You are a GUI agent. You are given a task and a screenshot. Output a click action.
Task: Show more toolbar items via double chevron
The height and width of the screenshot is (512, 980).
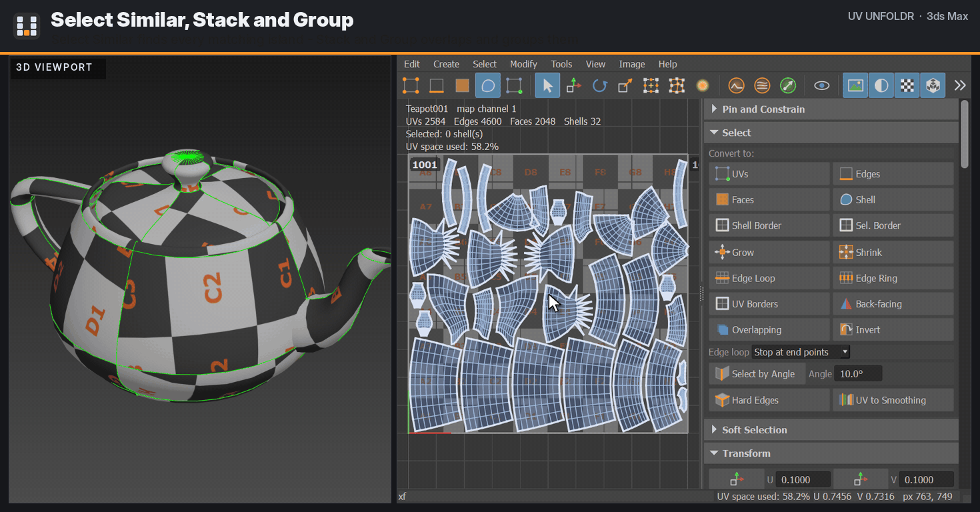(x=959, y=85)
